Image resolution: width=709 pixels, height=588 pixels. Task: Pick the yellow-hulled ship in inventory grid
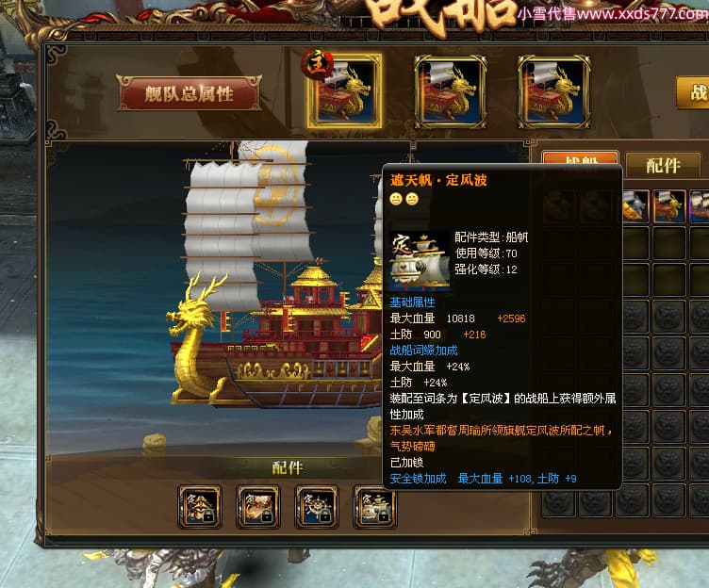635,206
